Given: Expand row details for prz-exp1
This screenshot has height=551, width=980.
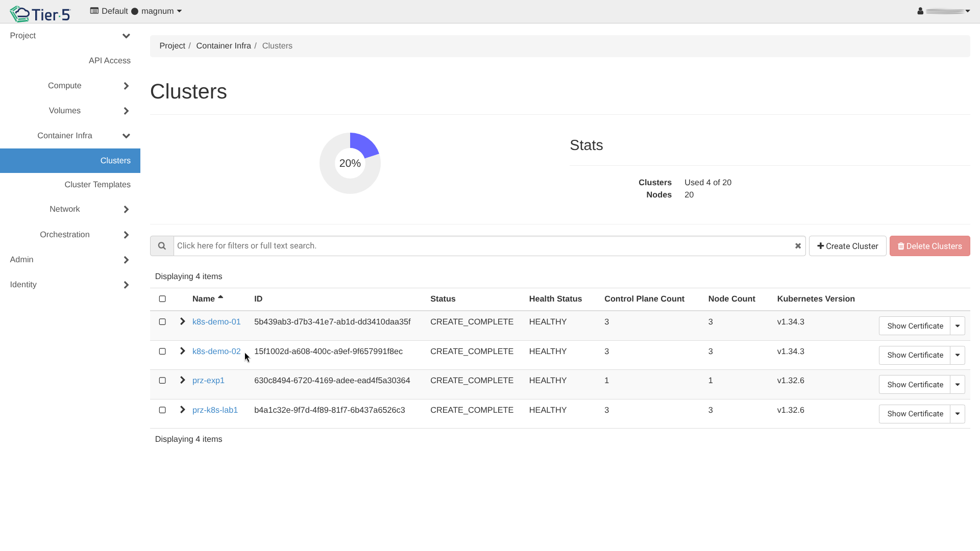Looking at the screenshot, I should [x=182, y=380].
